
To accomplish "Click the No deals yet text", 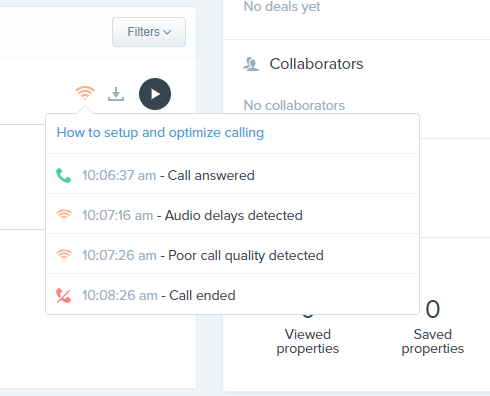I will click(x=282, y=7).
